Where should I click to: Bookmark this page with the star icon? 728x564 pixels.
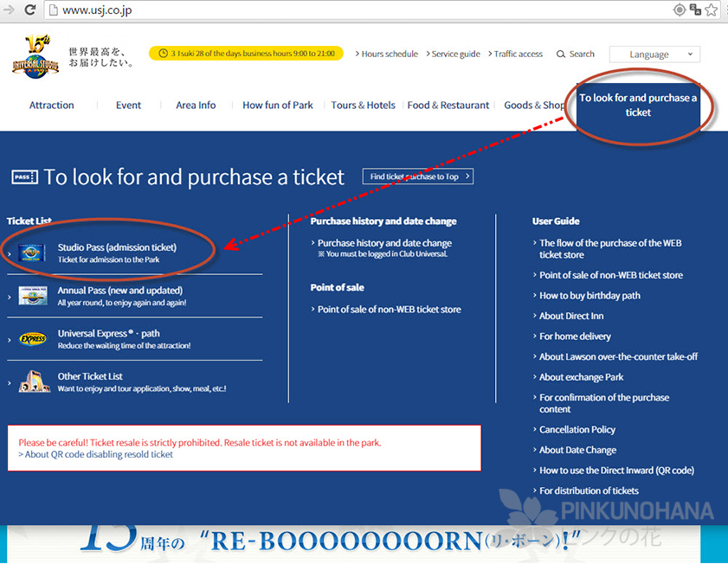tap(712, 10)
